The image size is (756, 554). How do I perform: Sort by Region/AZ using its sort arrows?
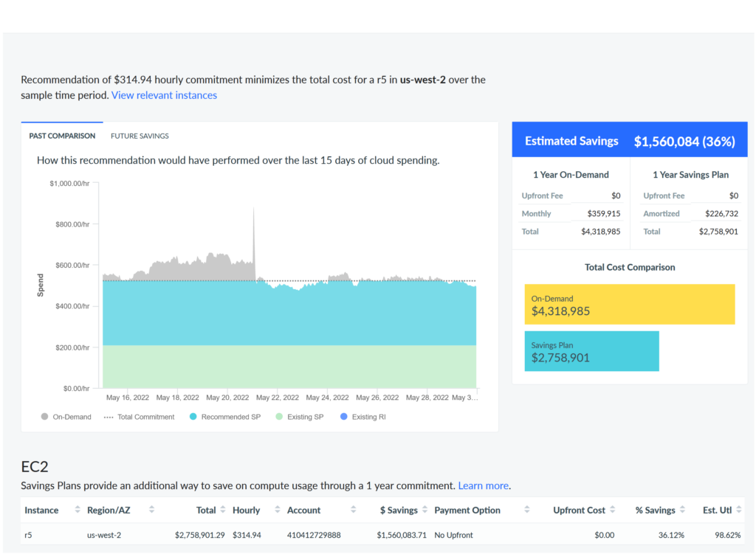pyautogui.click(x=152, y=510)
